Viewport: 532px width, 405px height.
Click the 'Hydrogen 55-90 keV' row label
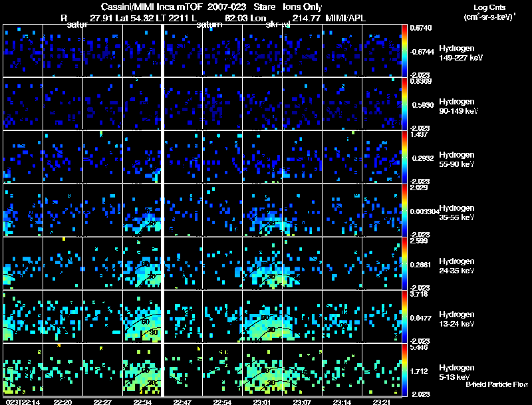point(457,160)
